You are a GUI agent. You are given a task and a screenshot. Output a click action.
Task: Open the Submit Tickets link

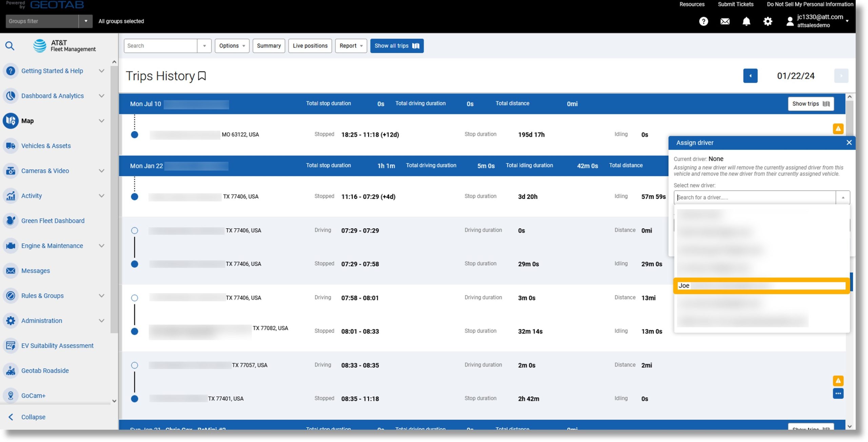[x=735, y=4]
